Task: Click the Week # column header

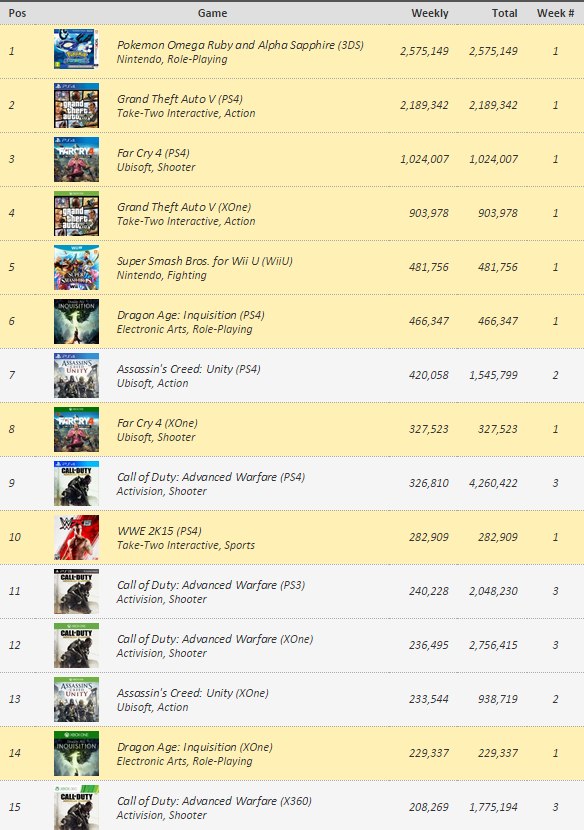Action: pos(555,13)
